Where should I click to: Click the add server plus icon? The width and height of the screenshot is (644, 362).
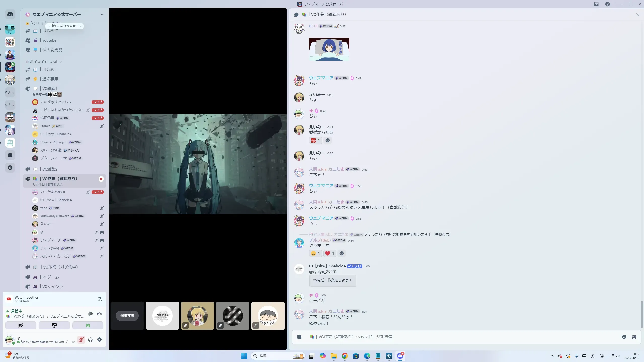click(x=10, y=155)
